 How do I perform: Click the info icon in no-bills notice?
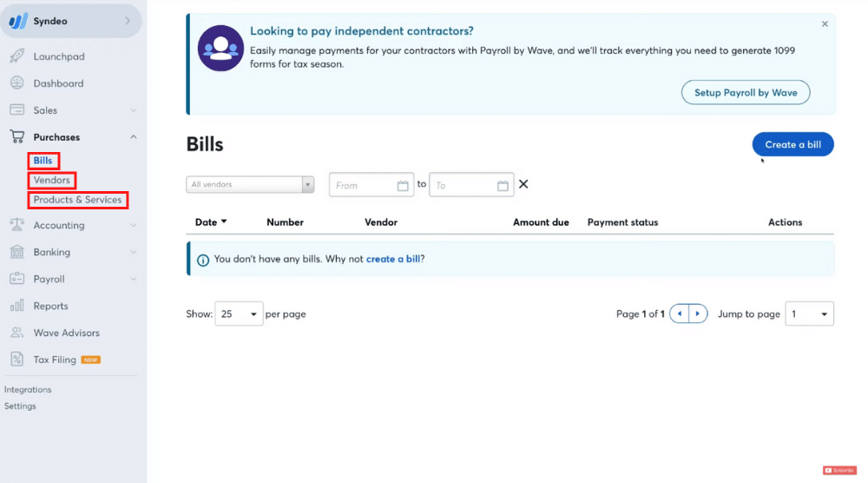tap(203, 260)
